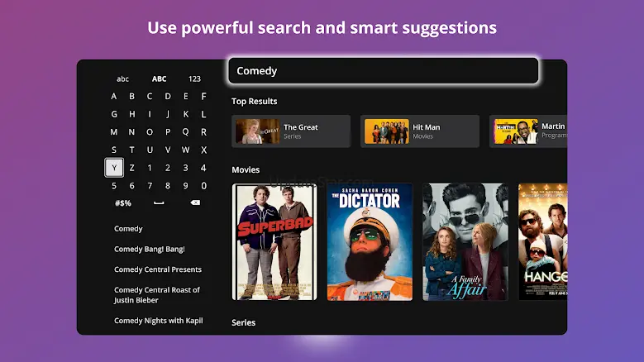Focus the search field containing Comedy
Image resolution: width=644 pixels, height=362 pixels.
[384, 70]
